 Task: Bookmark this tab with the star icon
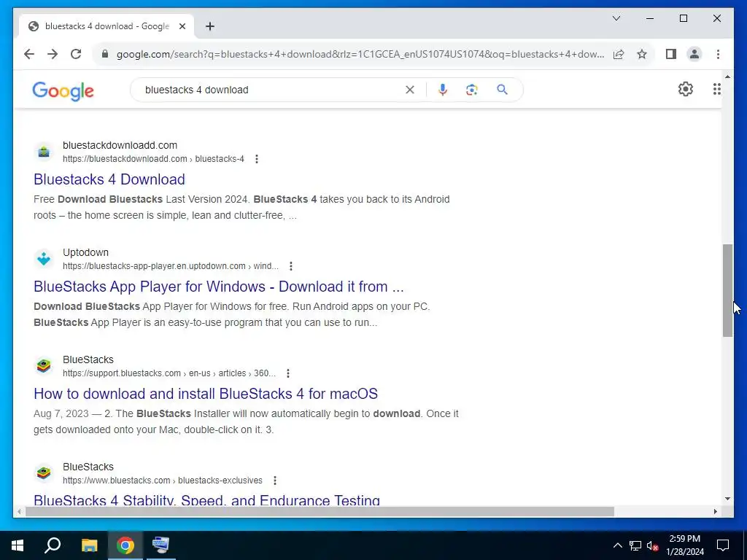[x=642, y=54]
